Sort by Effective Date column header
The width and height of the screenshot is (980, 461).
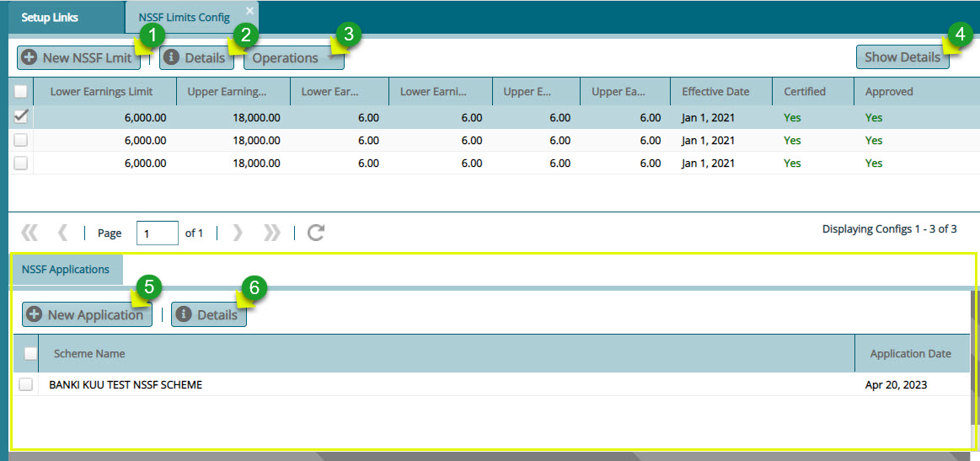tap(721, 91)
